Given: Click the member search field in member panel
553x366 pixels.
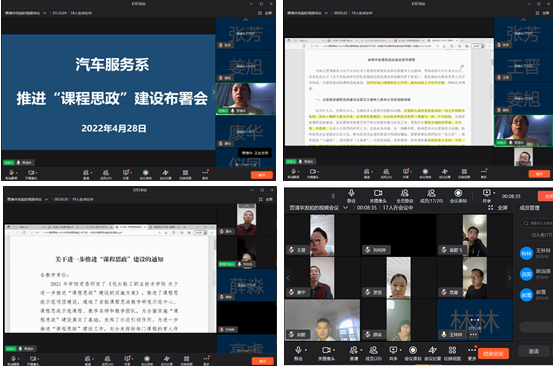Looking at the screenshot, I should 536,223.
